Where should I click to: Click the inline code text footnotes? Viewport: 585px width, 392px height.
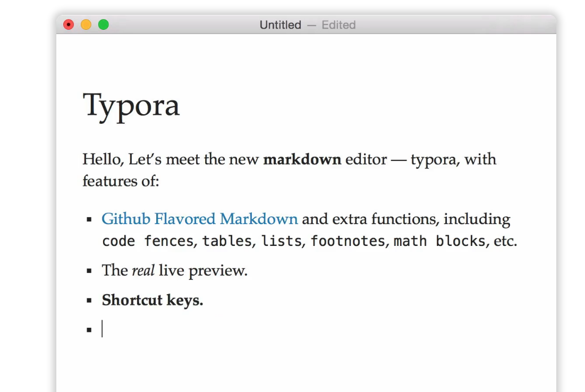click(350, 241)
